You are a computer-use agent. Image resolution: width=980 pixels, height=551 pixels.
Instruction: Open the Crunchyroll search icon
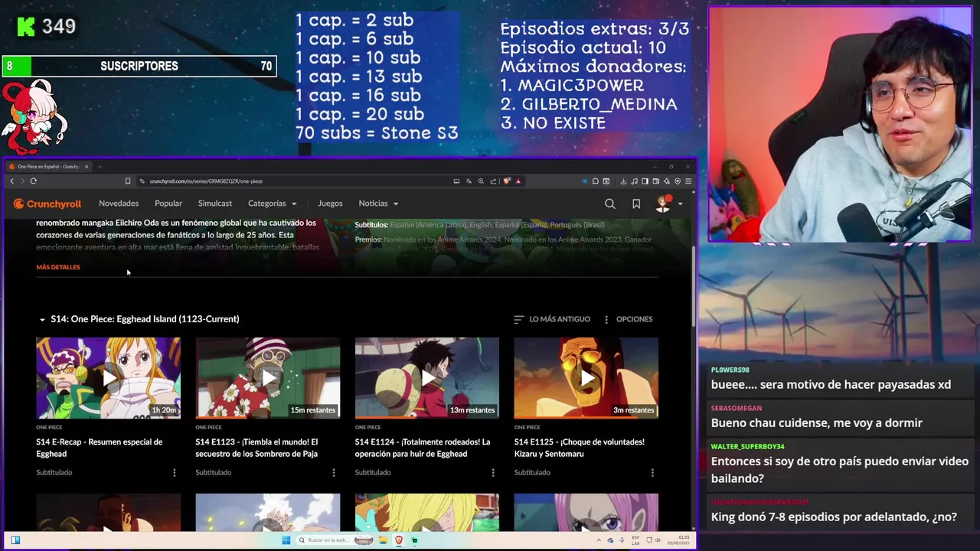[609, 204]
